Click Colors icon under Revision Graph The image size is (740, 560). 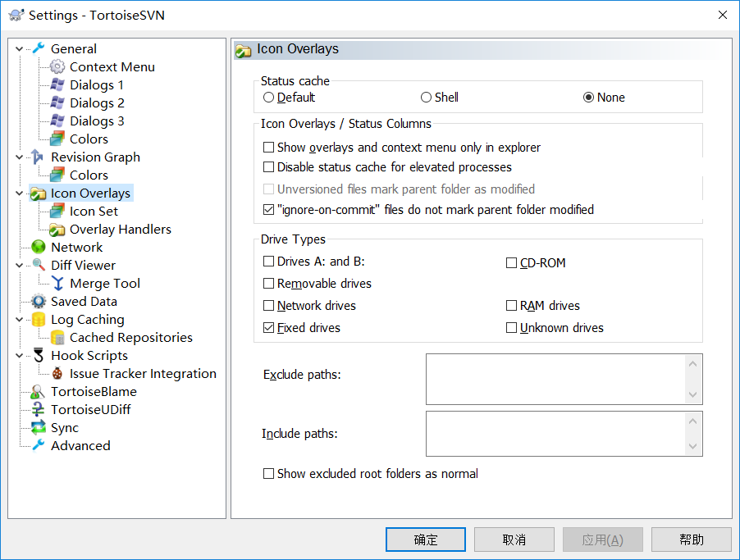point(57,175)
